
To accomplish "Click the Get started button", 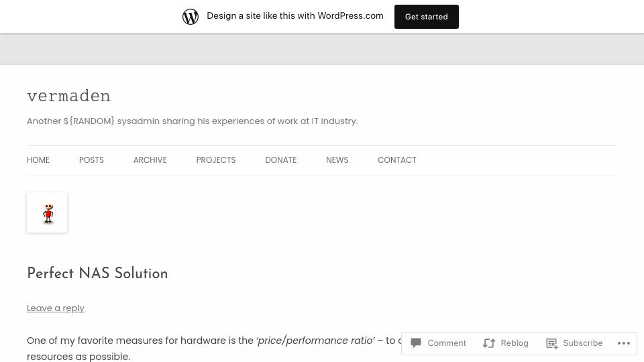I will click(427, 17).
